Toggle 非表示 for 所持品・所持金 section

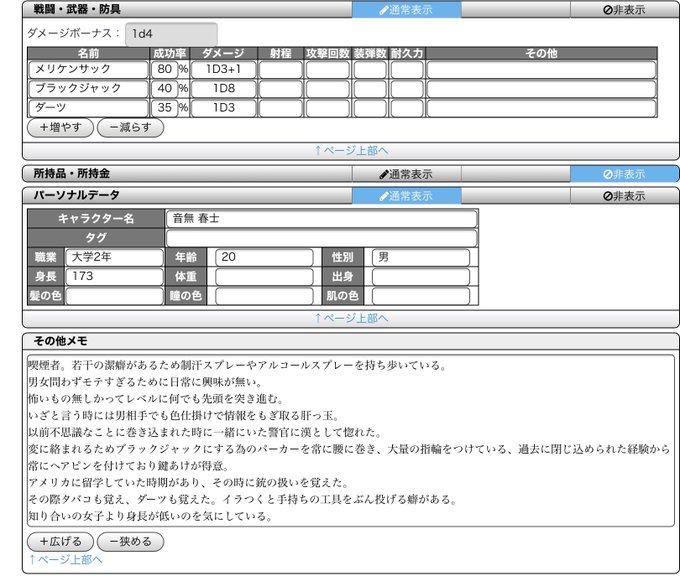(x=624, y=174)
